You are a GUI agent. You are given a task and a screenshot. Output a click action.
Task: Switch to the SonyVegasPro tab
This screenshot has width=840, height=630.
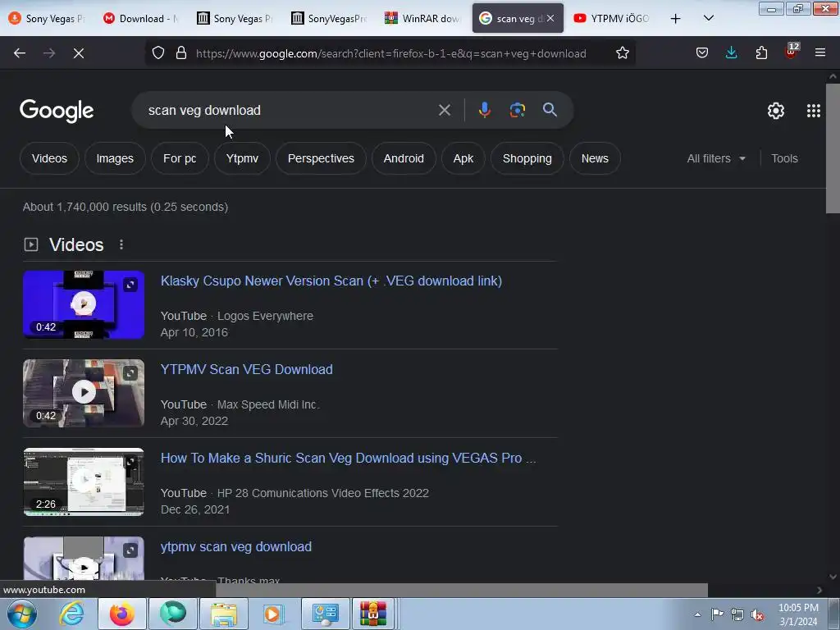pyautogui.click(x=330, y=18)
